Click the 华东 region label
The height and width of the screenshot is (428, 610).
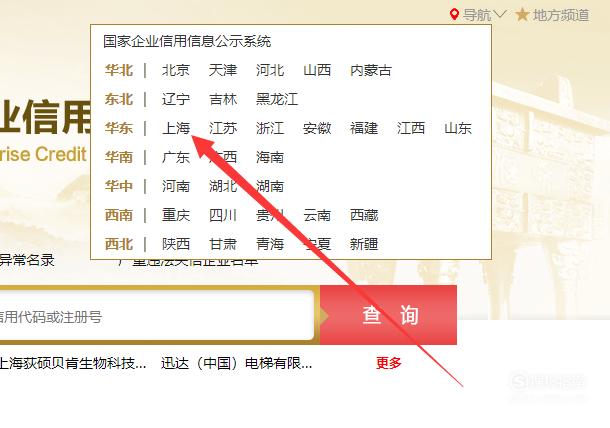(x=119, y=128)
